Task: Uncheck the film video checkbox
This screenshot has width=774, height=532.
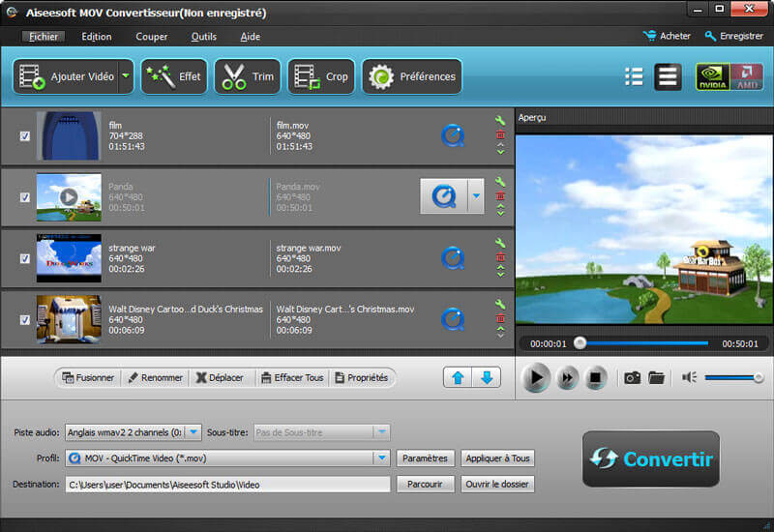Action: click(25, 136)
